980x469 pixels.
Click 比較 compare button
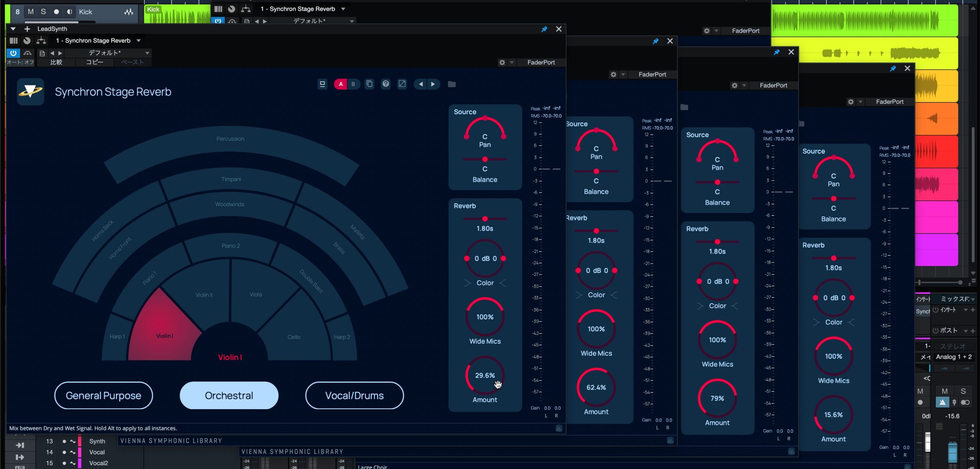(56, 62)
